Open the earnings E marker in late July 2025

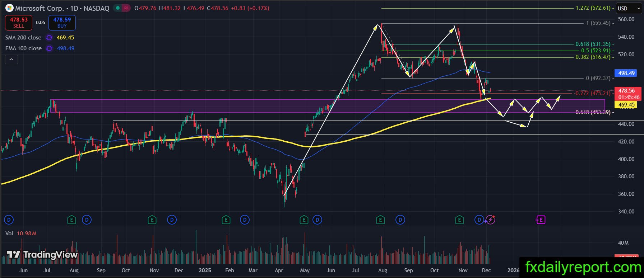pos(380,220)
